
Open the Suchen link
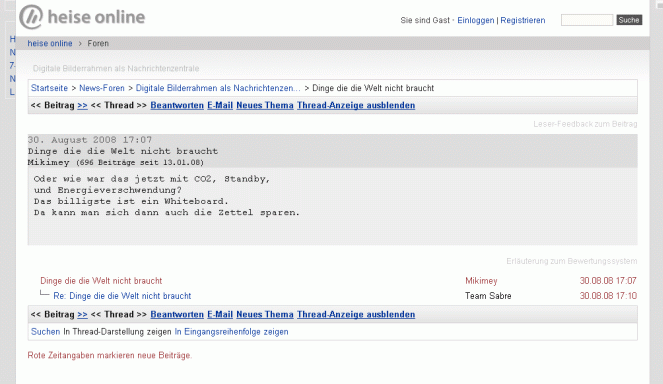coord(45,332)
